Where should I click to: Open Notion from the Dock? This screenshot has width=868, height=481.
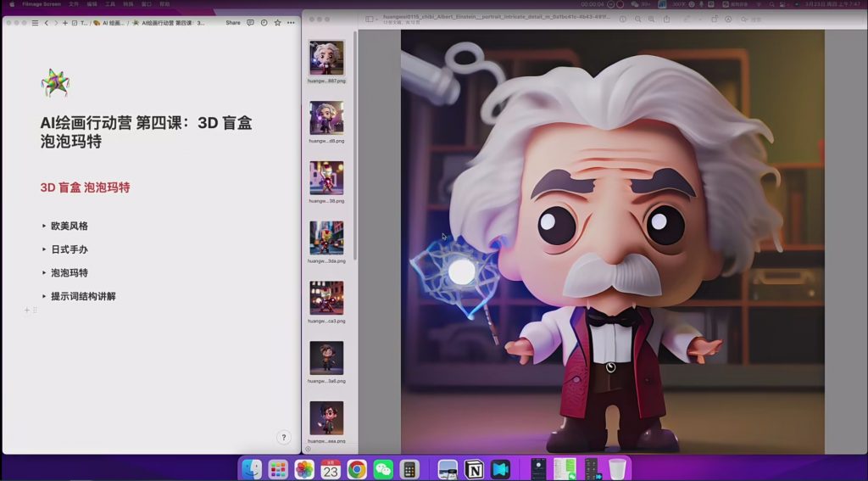(474, 469)
